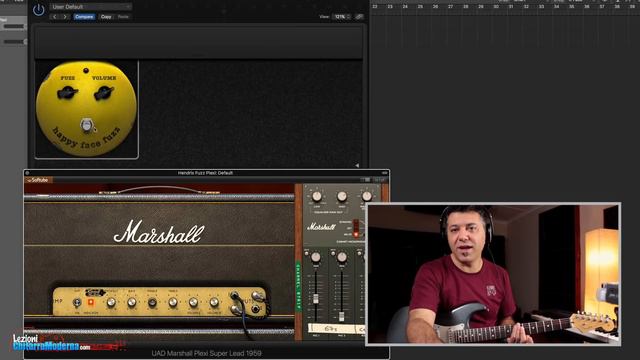Click the orange indicator lamp on amp
This screenshot has width=640, height=360.
[x=91, y=302]
